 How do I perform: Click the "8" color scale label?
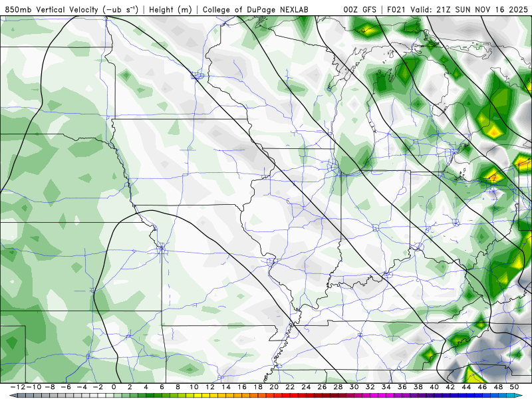(x=178, y=387)
